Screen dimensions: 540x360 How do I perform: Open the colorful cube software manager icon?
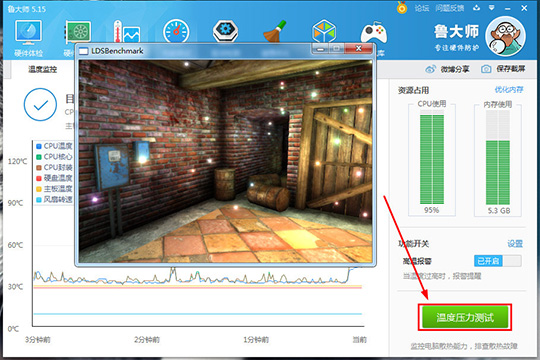324,31
